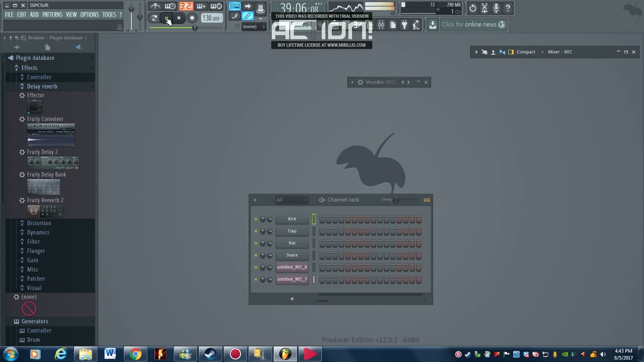The width and height of the screenshot is (644, 362).
Task: Open the PATTERNS menu
Action: pyautogui.click(x=52, y=15)
